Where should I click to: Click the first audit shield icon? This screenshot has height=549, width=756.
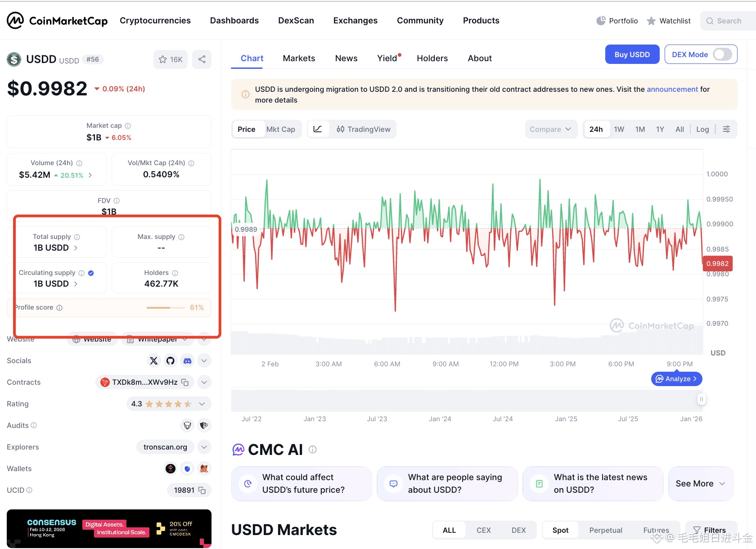[x=187, y=425]
